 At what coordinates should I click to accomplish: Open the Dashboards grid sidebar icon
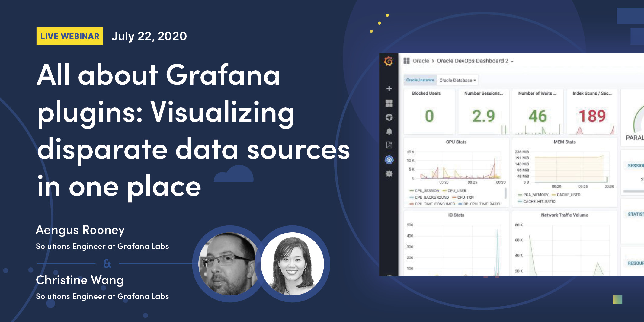389,103
